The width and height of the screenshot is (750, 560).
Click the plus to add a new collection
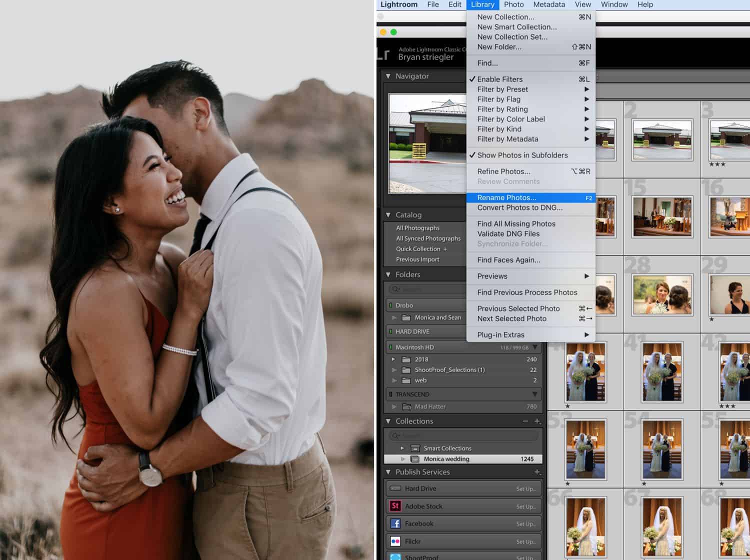pos(537,421)
